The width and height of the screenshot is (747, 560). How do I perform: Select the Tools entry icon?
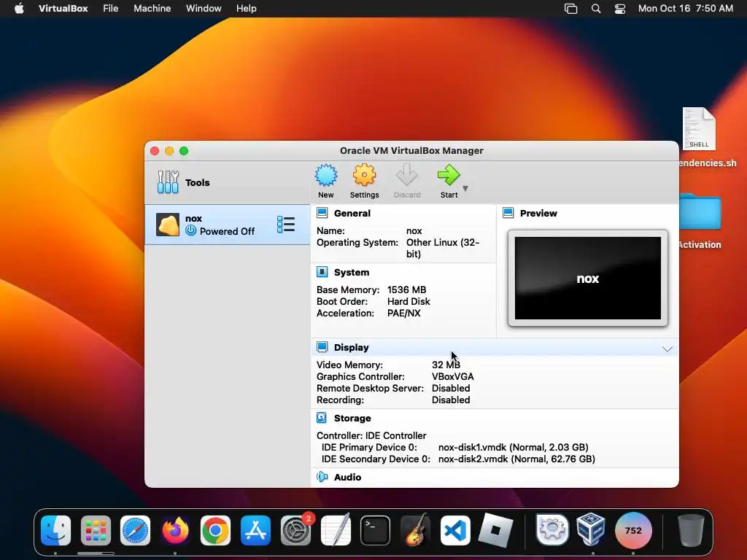click(168, 182)
